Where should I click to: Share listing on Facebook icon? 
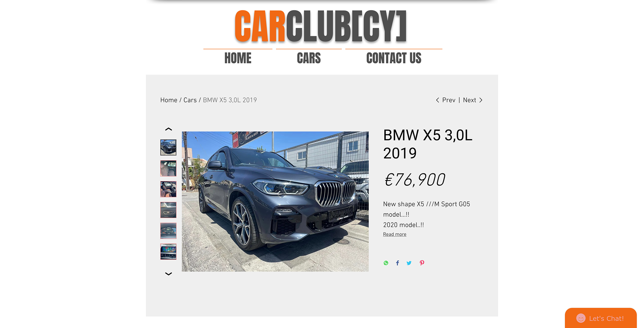pos(397,263)
